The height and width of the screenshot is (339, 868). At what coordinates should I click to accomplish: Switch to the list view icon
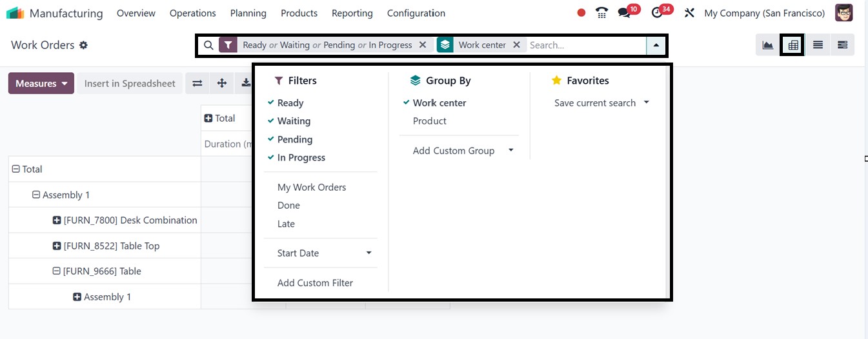tap(818, 45)
